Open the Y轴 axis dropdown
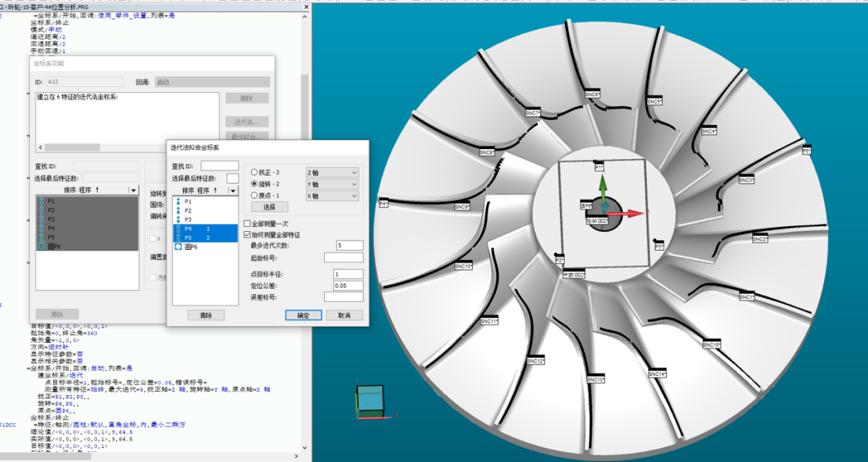This screenshot has height=462, width=868. (331, 184)
